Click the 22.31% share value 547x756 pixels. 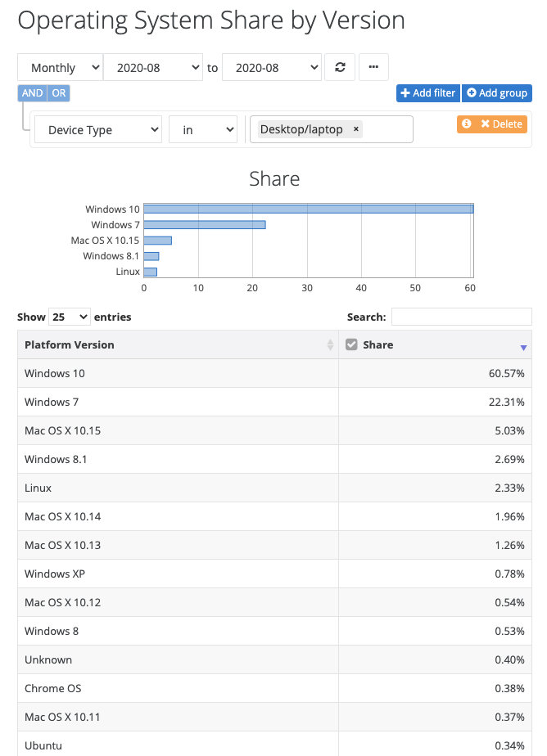click(x=507, y=402)
